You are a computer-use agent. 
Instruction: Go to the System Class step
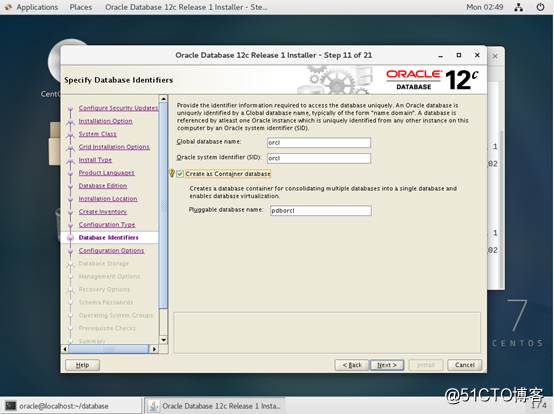pos(98,134)
